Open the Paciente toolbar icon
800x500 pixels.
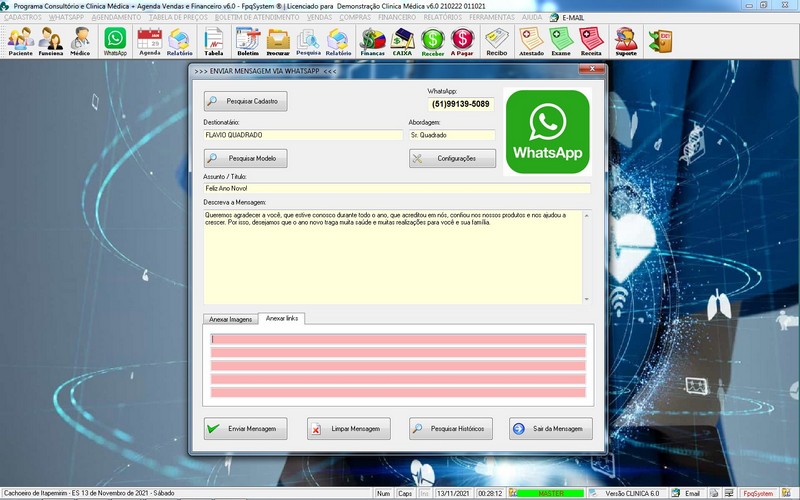pos(20,41)
